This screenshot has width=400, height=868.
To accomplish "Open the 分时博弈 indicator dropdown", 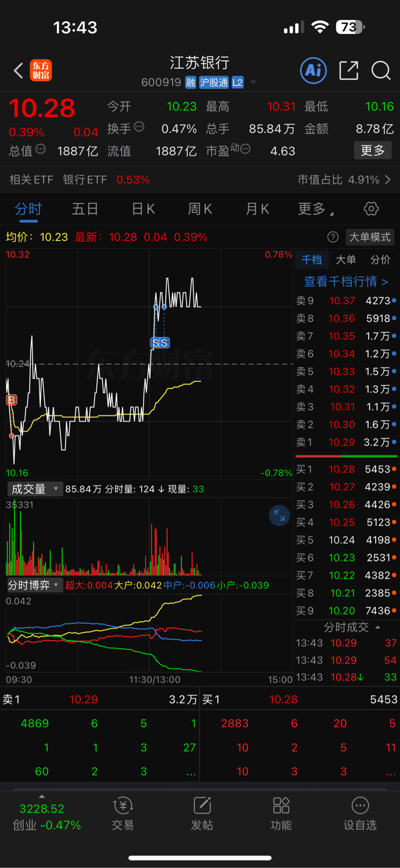I will coord(34,585).
